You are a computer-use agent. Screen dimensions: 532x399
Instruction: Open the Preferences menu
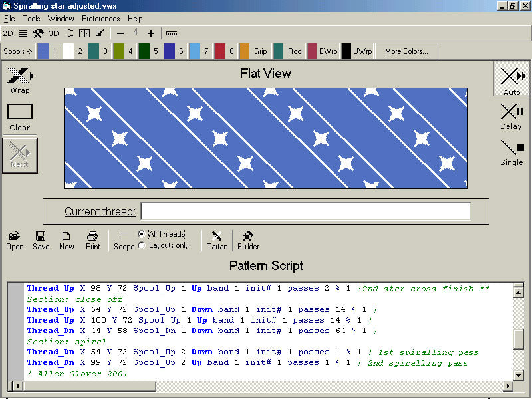coord(100,19)
